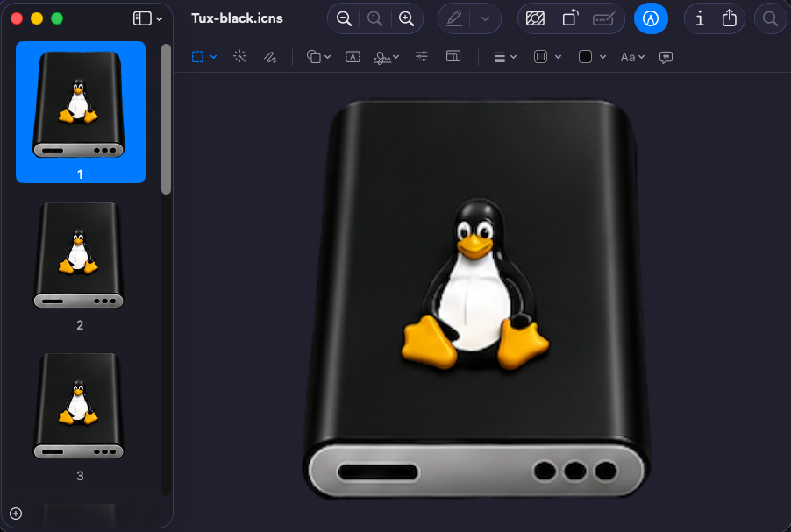Image resolution: width=791 pixels, height=532 pixels.
Task: Select thumbnail number 1 in the sidebar
Action: [81, 112]
